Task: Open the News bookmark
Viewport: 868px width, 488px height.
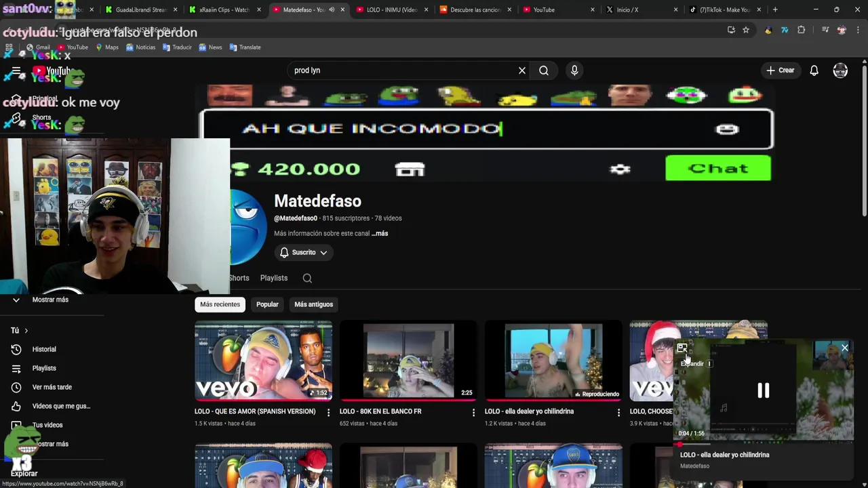Action: [210, 47]
